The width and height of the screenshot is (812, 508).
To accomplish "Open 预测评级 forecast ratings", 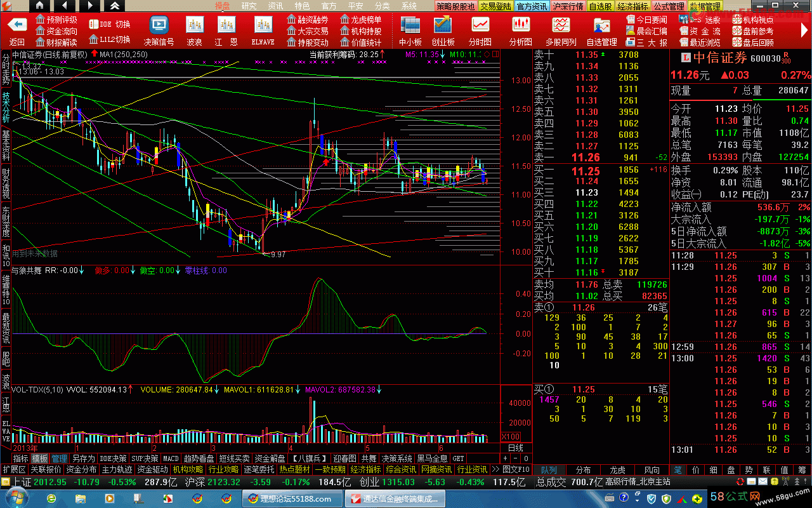I will point(56,20).
